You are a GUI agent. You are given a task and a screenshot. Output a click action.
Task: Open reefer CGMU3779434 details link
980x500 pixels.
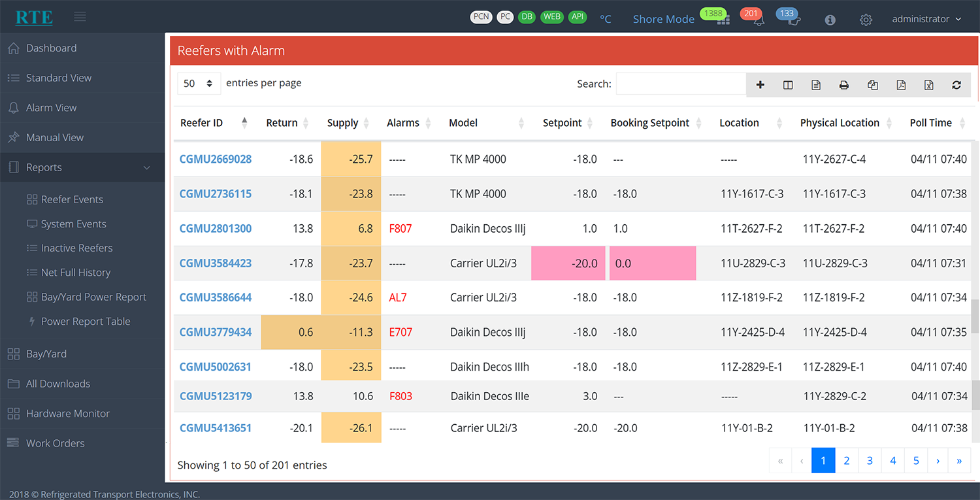pyautogui.click(x=215, y=332)
